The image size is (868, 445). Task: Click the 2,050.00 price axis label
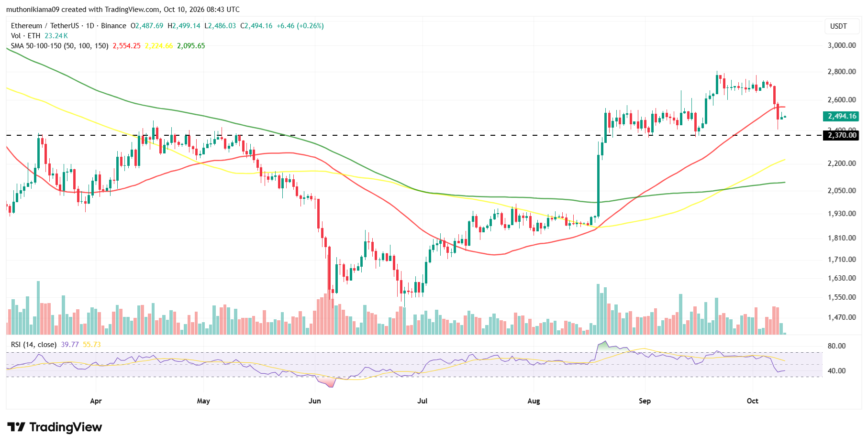(x=842, y=191)
